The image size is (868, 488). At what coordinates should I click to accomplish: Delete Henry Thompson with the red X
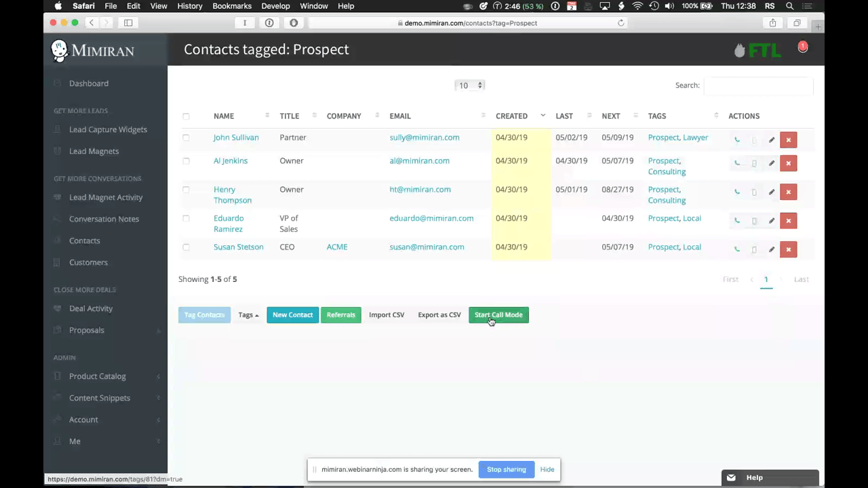click(x=788, y=192)
